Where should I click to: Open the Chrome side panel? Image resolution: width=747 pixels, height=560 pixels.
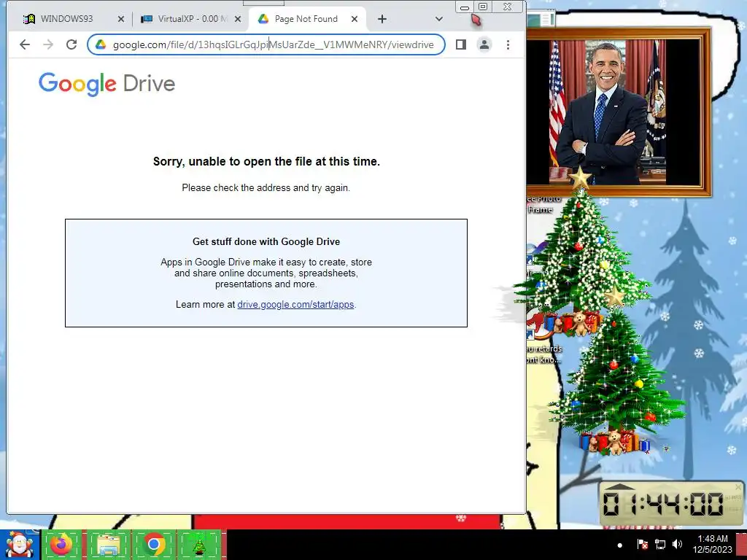tap(461, 44)
